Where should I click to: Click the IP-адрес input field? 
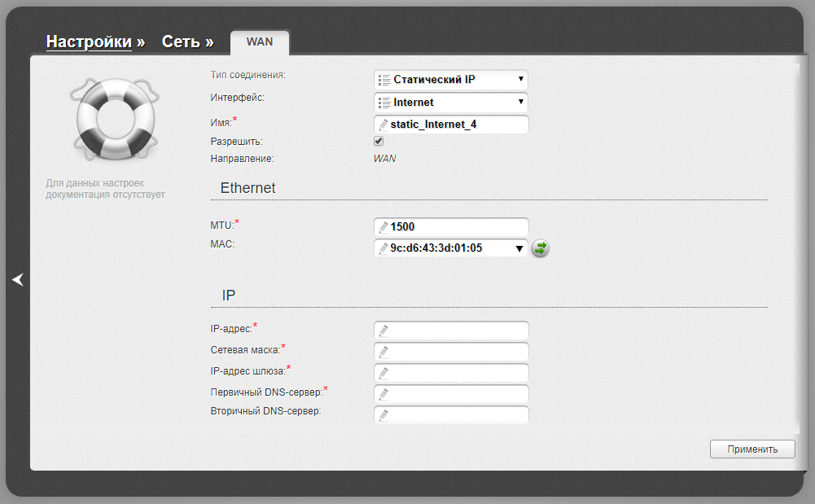450,330
